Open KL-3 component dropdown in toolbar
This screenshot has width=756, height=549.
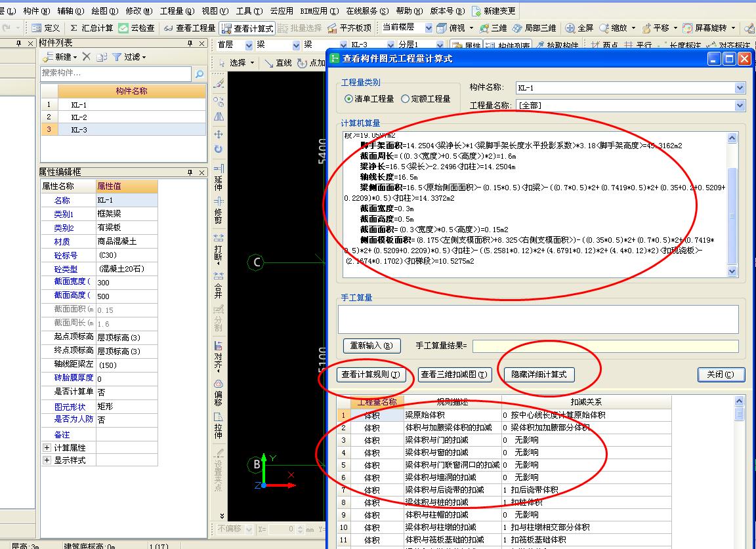pyautogui.click(x=390, y=45)
